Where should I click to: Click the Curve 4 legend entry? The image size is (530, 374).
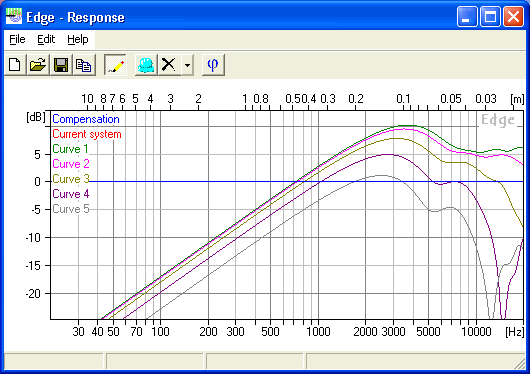pos(71,194)
